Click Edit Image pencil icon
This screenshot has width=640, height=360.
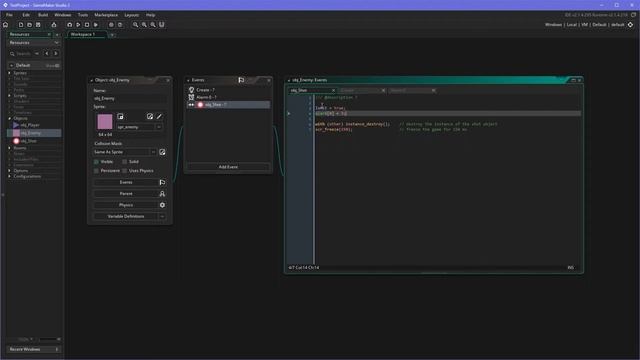point(159,116)
